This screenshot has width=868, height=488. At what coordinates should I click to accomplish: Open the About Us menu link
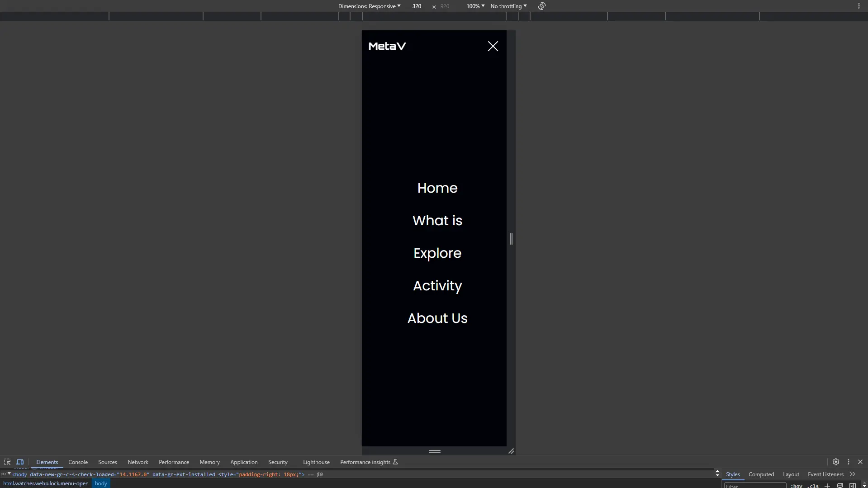(x=437, y=318)
